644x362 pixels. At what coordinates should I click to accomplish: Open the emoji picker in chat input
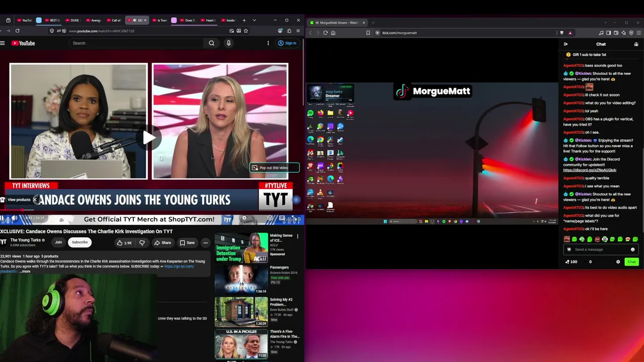tap(632, 249)
